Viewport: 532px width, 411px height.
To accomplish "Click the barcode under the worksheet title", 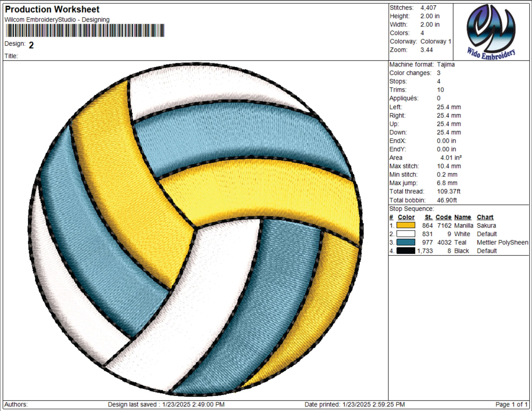I will (x=85, y=31).
